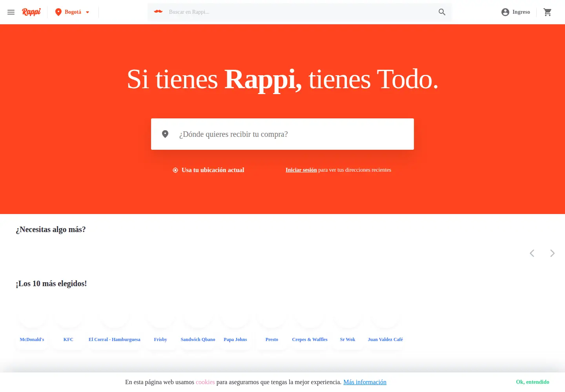This screenshot has width=565, height=392.
Task: Go to previous carousel items
Action: click(x=532, y=253)
